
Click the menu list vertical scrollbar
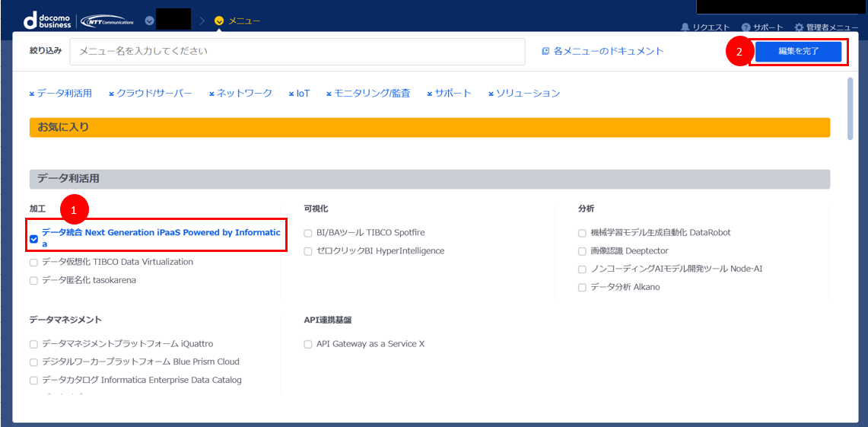(x=851, y=108)
